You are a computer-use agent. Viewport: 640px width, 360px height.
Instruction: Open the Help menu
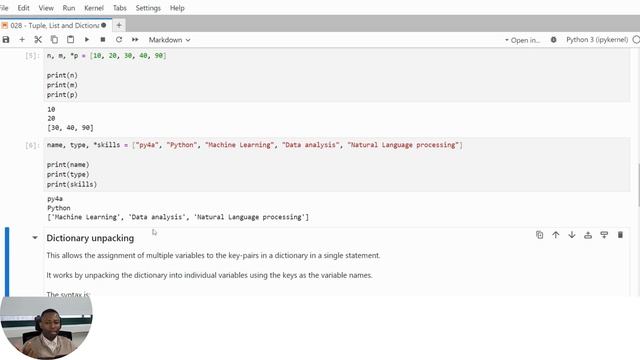point(177,8)
